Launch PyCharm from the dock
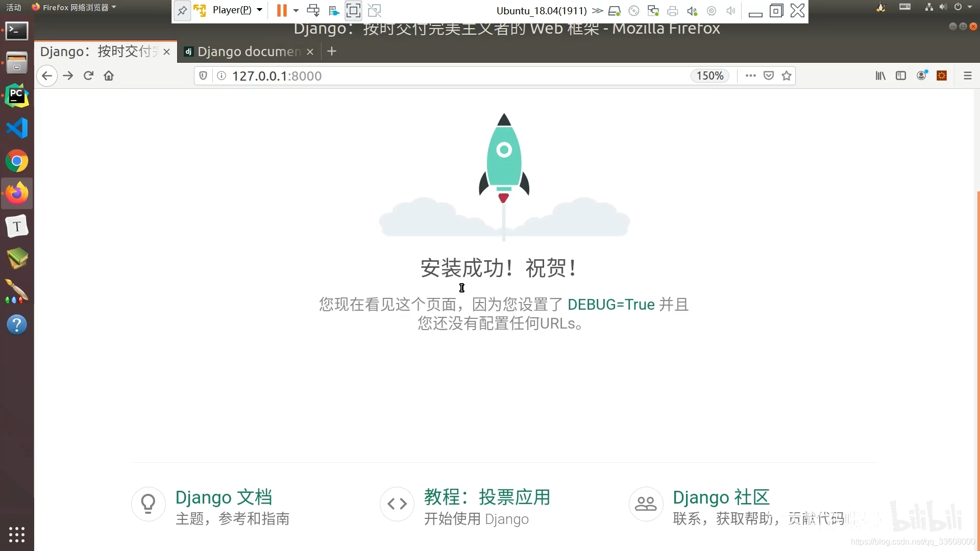This screenshot has width=980, height=551. tap(17, 95)
